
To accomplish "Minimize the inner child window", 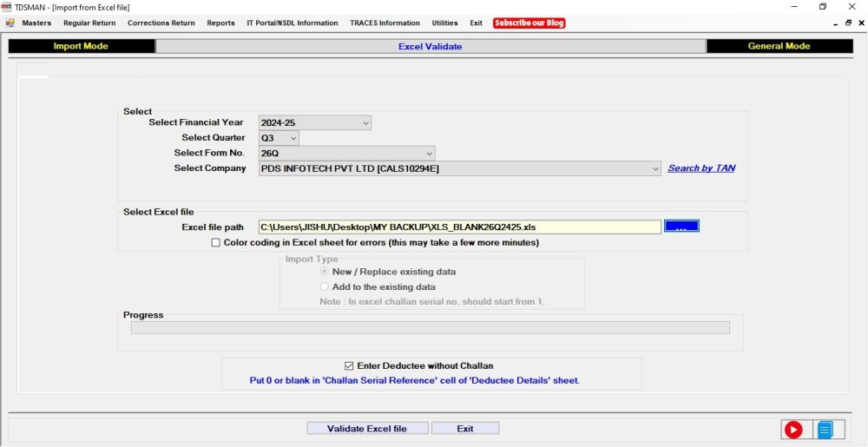I will 835,23.
